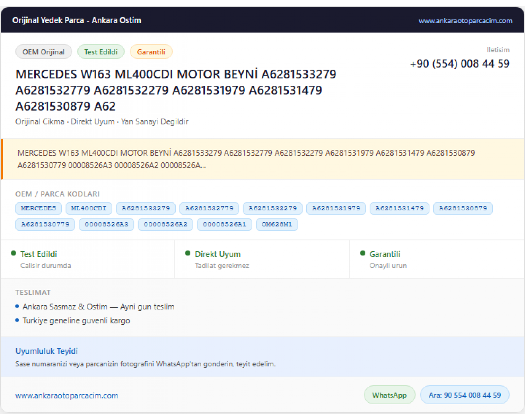Click the 00008526A1 code chip
Image resolution: width=525 pixels, height=420 pixels.
tap(224, 224)
